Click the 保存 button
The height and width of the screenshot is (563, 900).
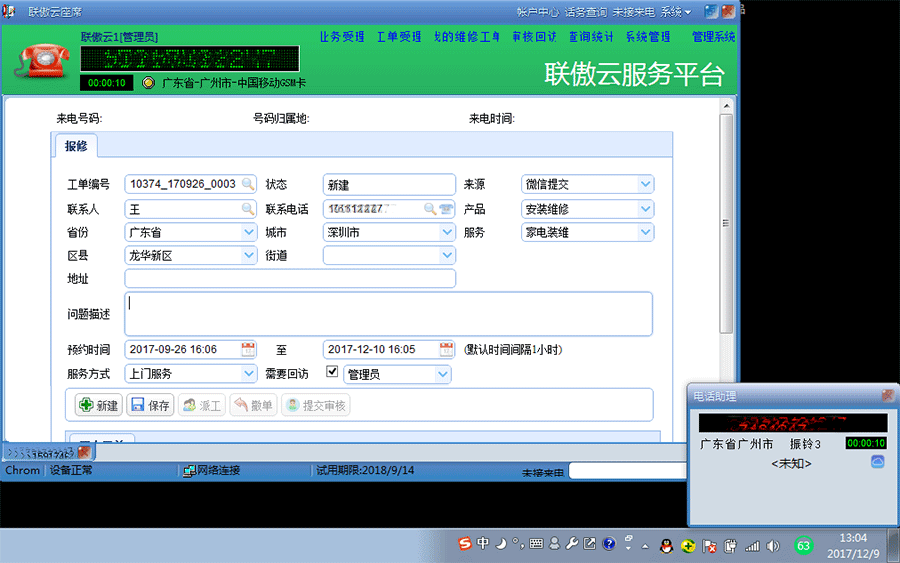[x=150, y=405]
